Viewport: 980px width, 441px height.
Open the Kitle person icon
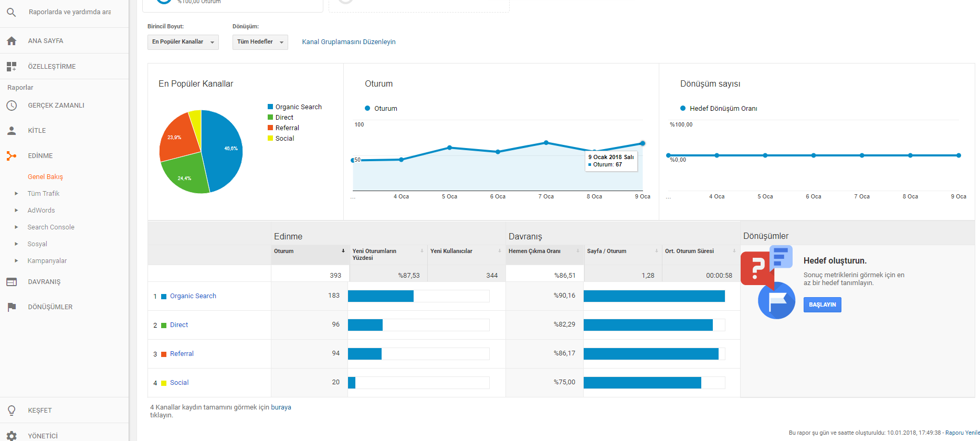click(x=12, y=131)
